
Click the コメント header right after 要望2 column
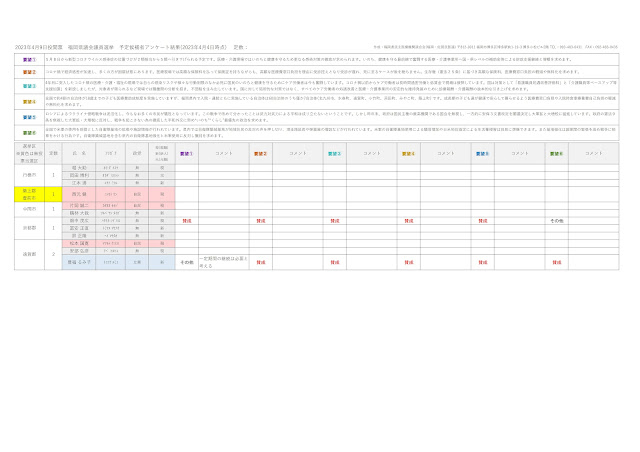point(298,154)
